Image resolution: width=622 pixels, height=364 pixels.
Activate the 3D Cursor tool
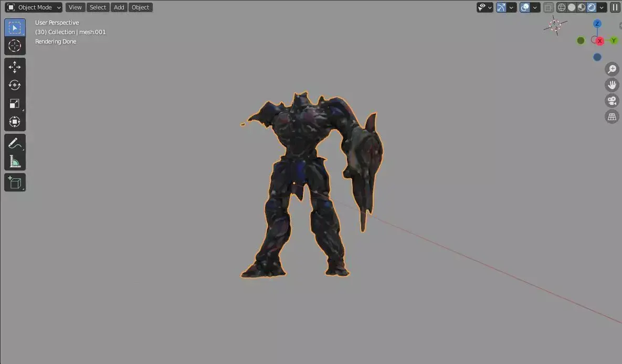pos(15,46)
